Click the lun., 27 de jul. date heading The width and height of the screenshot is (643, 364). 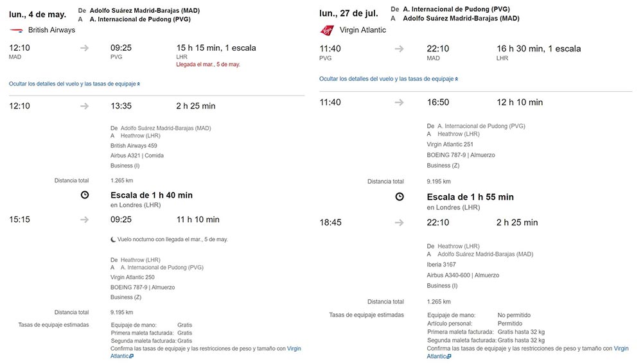click(x=349, y=13)
